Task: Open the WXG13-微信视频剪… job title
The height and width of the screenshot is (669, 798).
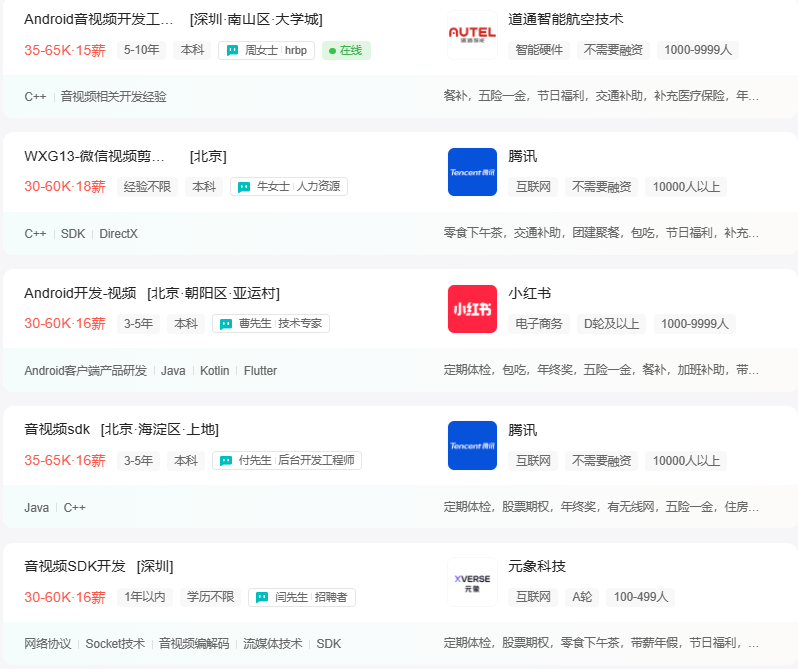Action: [x=94, y=156]
